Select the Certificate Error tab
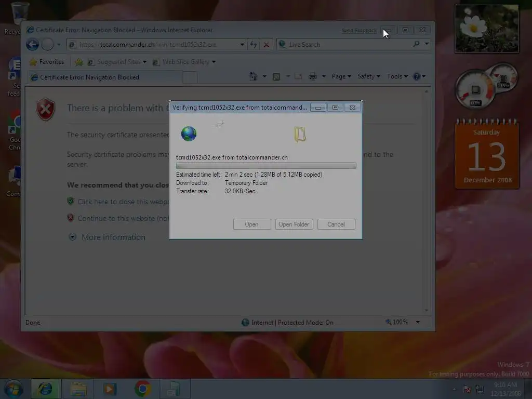 click(x=105, y=77)
